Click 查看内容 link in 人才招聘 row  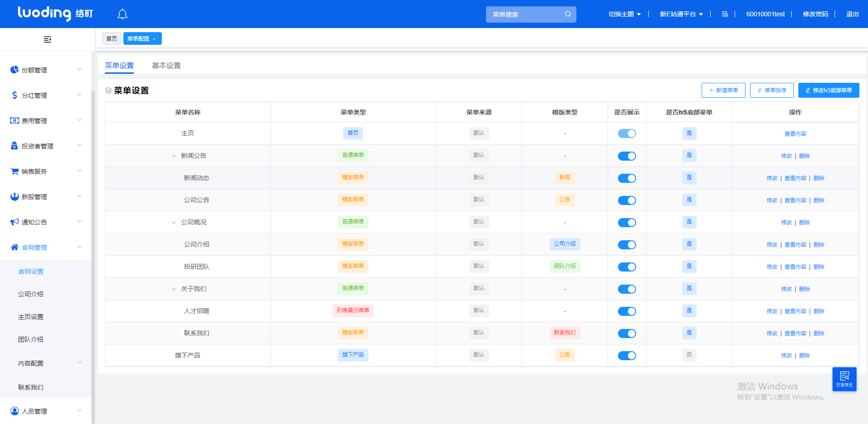click(x=795, y=311)
